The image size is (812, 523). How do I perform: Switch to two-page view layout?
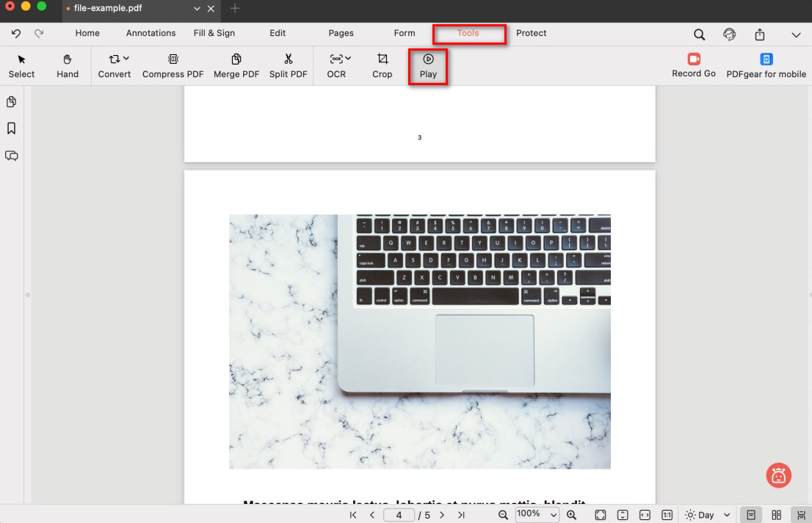776,515
